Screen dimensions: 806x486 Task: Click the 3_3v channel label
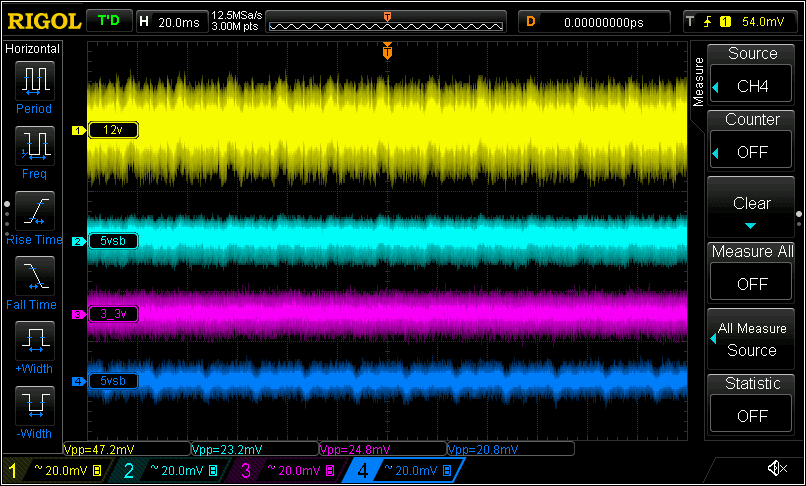coord(113,314)
